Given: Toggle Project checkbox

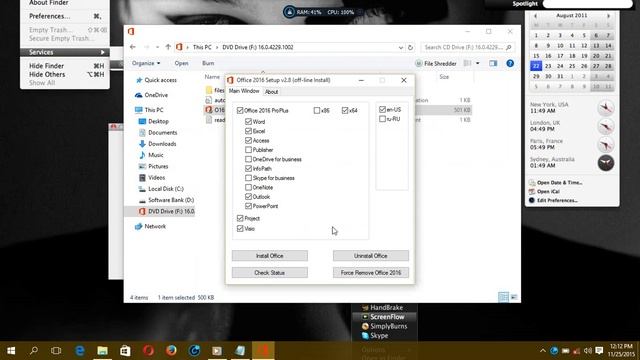Looking at the screenshot, I should click(x=240, y=218).
